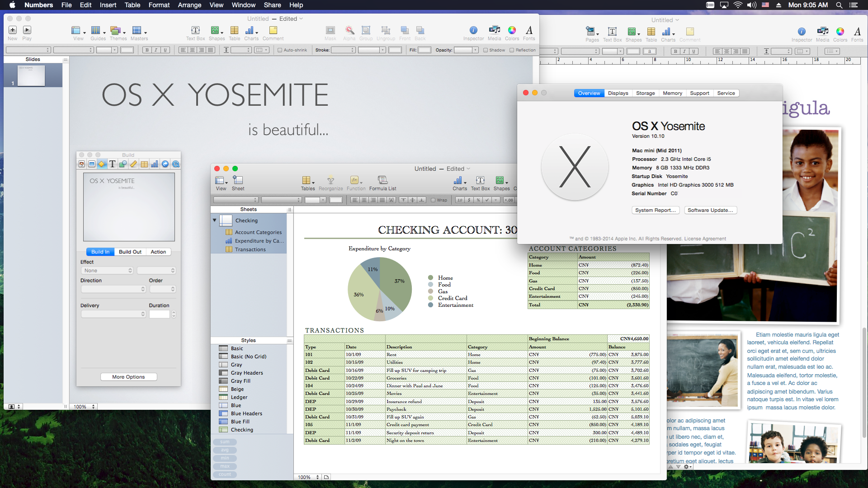Viewport: 868px width, 488px height.
Task: Click the count function pill in Numbers
Action: point(225,474)
